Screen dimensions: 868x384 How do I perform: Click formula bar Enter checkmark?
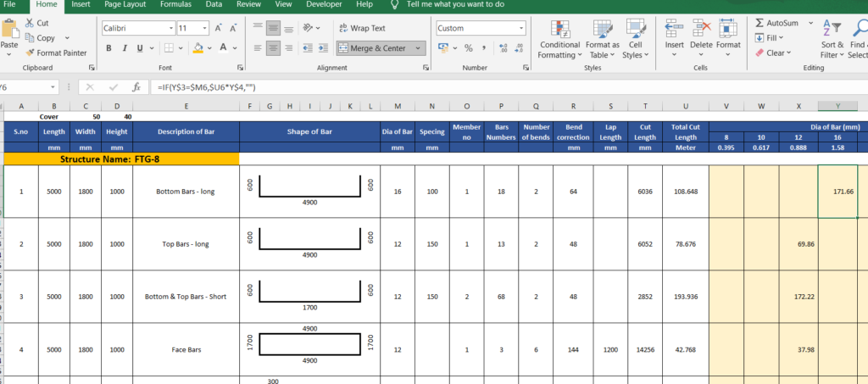(113, 87)
